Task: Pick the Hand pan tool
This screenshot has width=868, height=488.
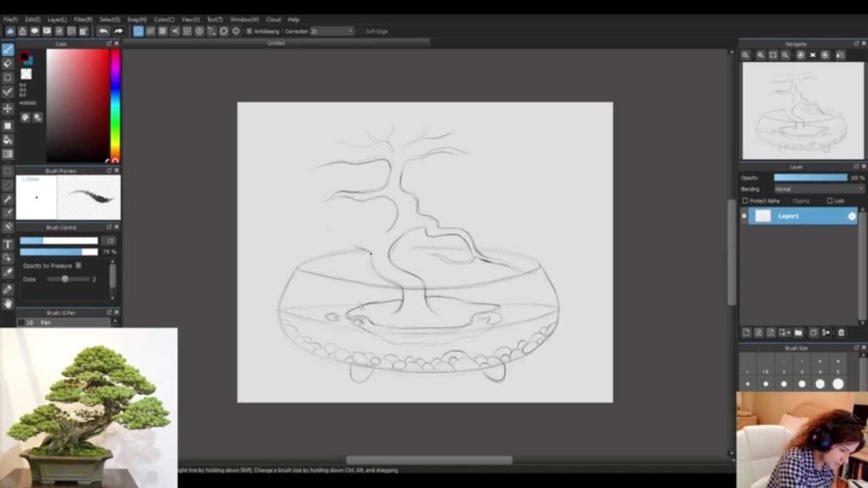Action: tap(8, 303)
